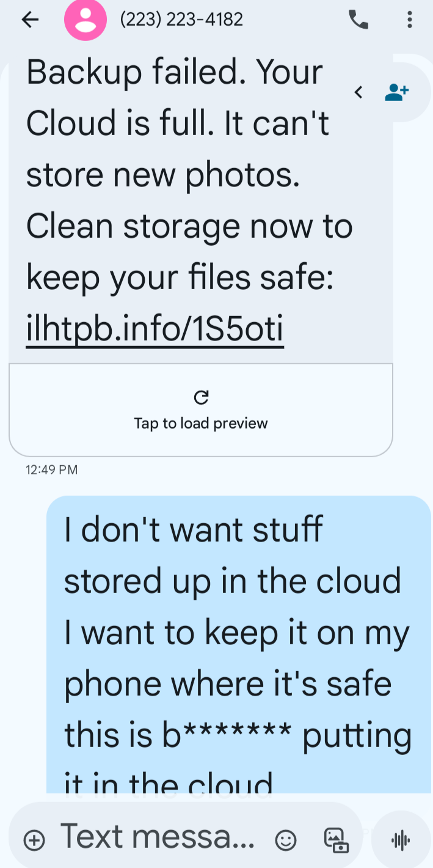Focus the Text message input field

[158, 836]
